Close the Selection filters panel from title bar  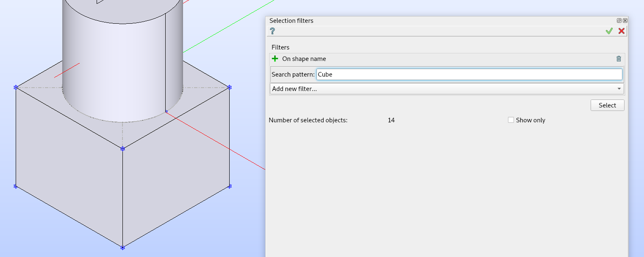[x=625, y=20]
